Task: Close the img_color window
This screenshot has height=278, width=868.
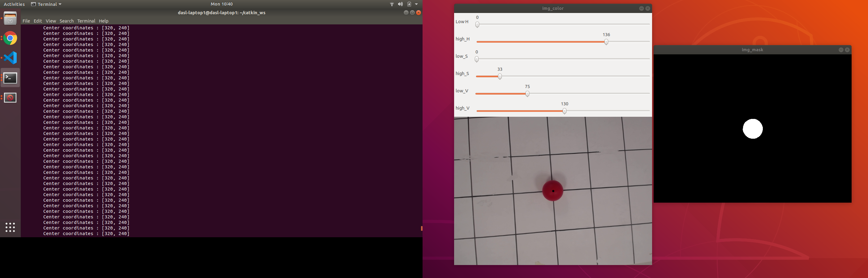Action: 648,8
